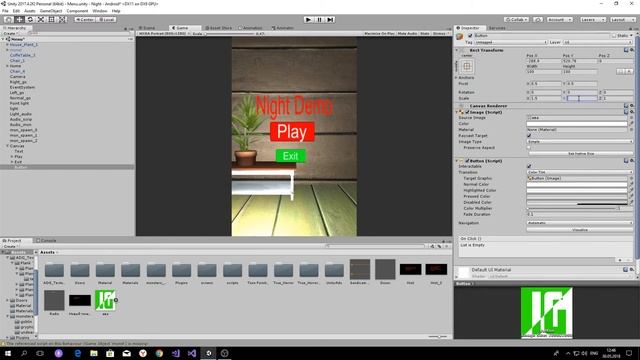
Task: Click the Visualize navigation button
Action: tap(580, 230)
